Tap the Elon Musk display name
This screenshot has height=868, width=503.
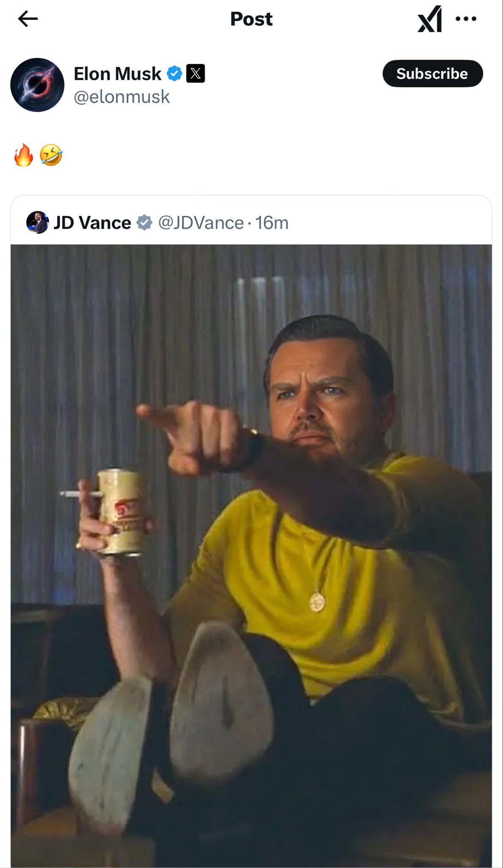click(x=117, y=74)
